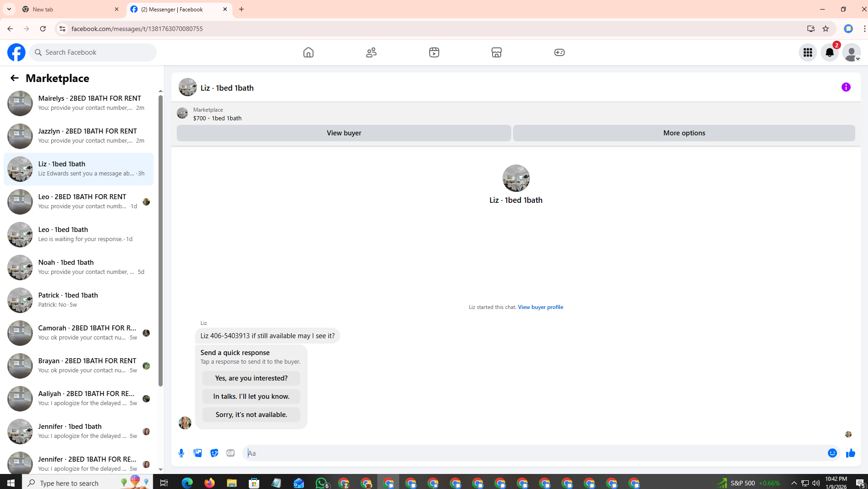This screenshot has height=489, width=868.
Task: Open the emoji picker
Action: pyautogui.click(x=832, y=453)
